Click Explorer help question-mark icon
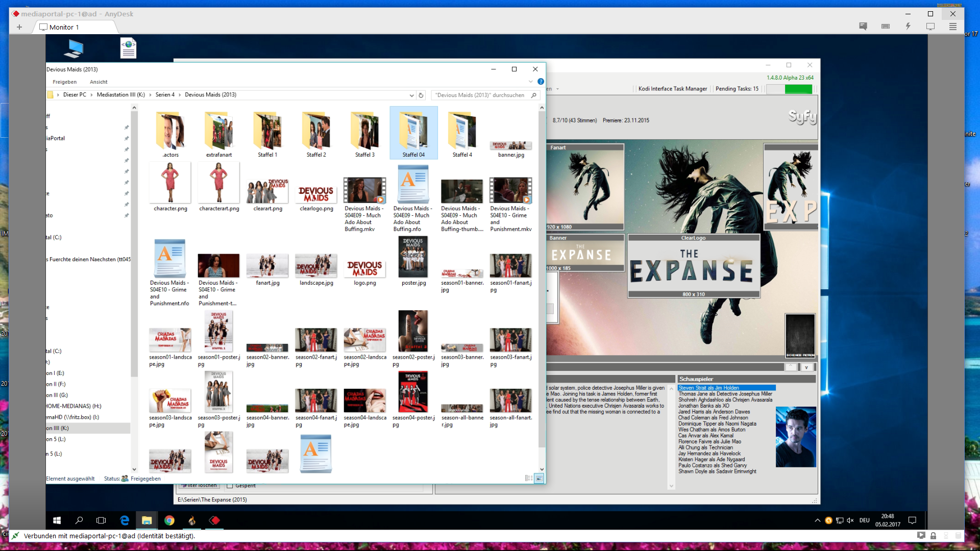Image resolution: width=980 pixels, height=551 pixels. click(541, 82)
